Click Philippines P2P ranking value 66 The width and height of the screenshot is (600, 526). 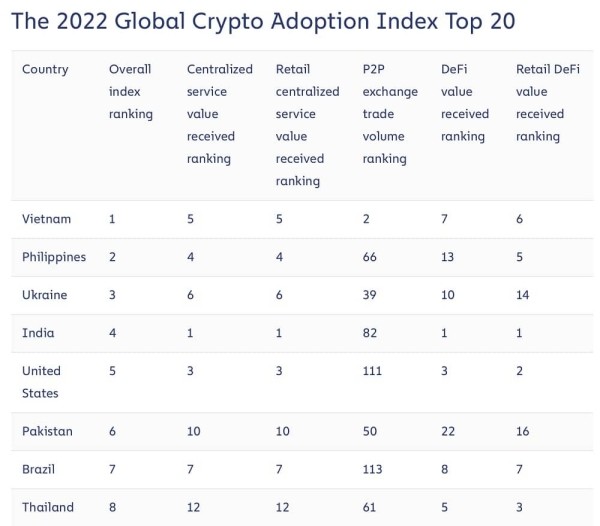click(371, 257)
